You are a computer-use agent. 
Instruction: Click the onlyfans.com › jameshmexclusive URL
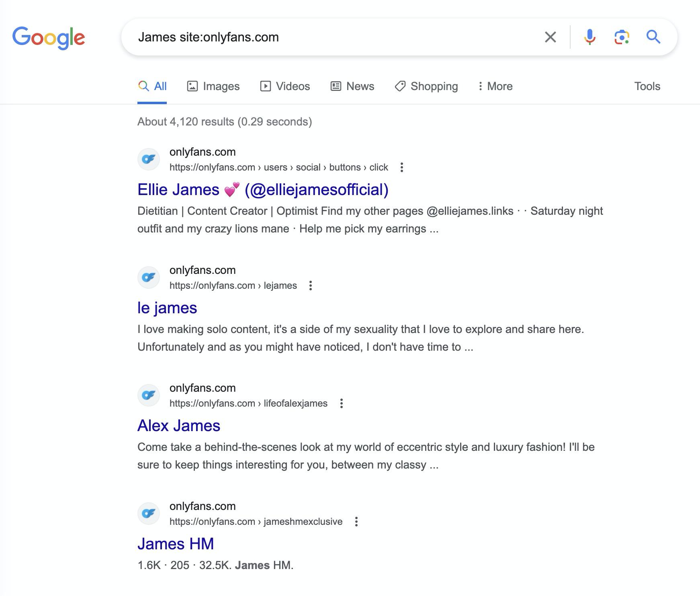coord(256,522)
